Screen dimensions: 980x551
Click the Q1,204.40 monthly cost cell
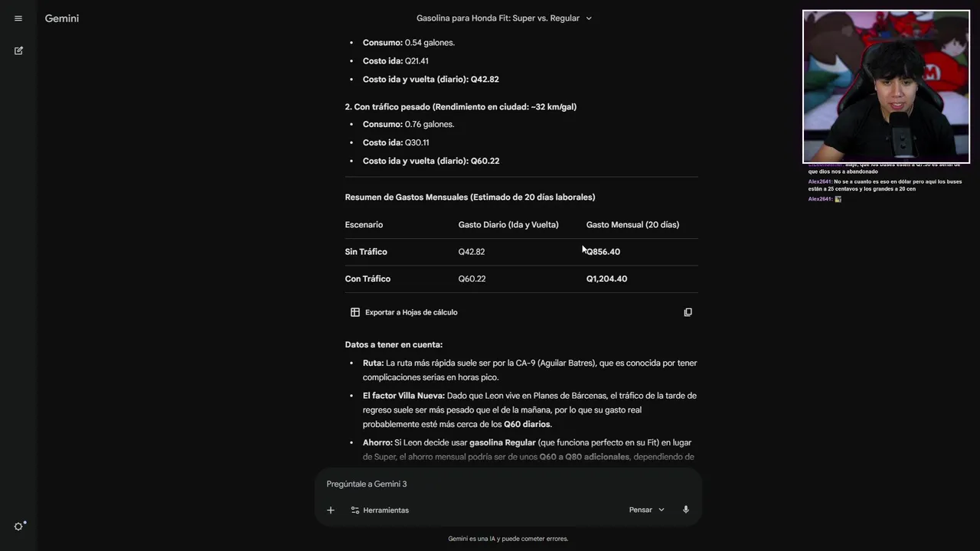tap(606, 279)
